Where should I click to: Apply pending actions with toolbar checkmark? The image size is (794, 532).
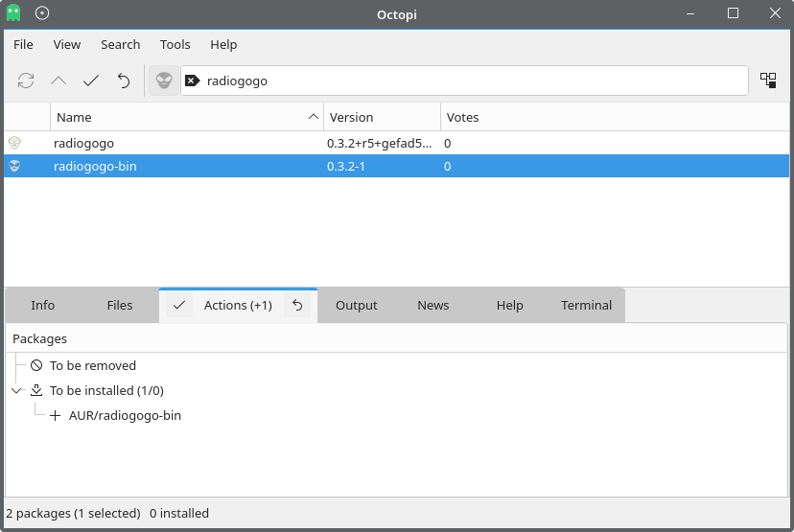91,81
